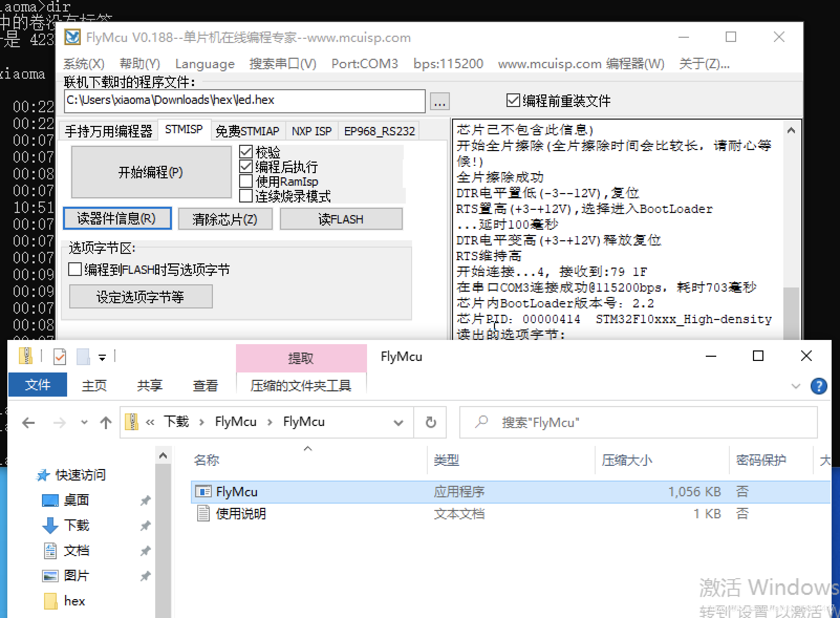Click the up-one-level folder arrow
The width and height of the screenshot is (840, 618).
[x=106, y=422]
